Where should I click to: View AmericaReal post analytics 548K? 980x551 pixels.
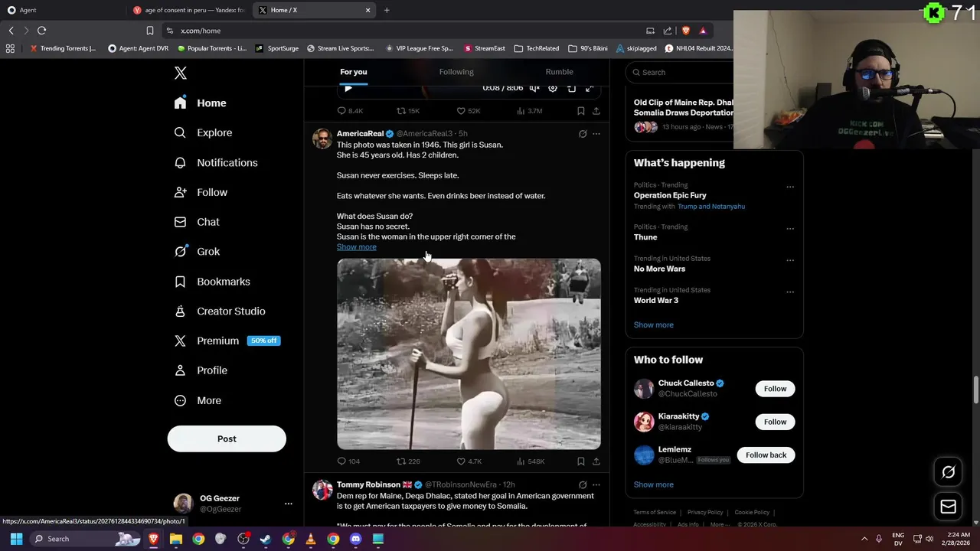(530, 461)
